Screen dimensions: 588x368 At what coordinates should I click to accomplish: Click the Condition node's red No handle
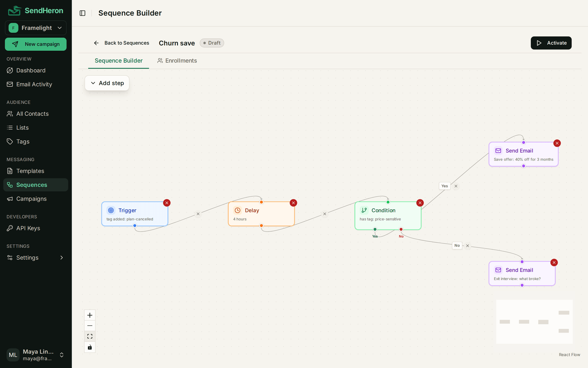click(401, 229)
